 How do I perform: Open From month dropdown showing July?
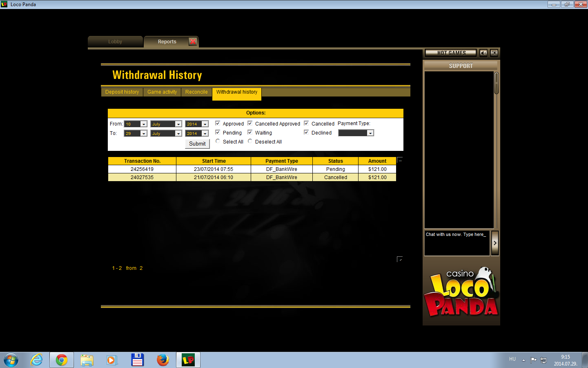(x=166, y=124)
